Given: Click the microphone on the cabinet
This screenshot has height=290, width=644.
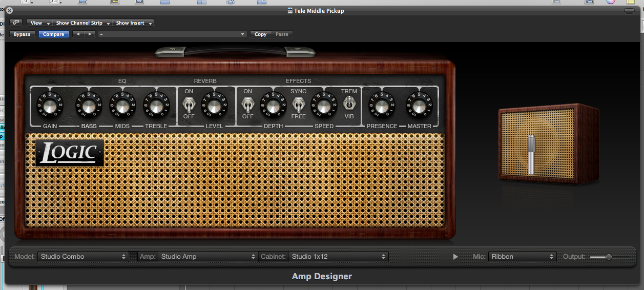Looking at the screenshot, I should point(531,154).
